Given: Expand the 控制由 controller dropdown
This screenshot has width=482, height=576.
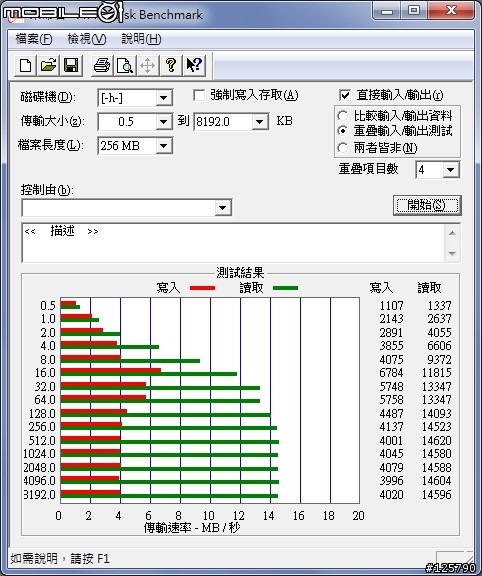Looking at the screenshot, I should click(x=223, y=208).
